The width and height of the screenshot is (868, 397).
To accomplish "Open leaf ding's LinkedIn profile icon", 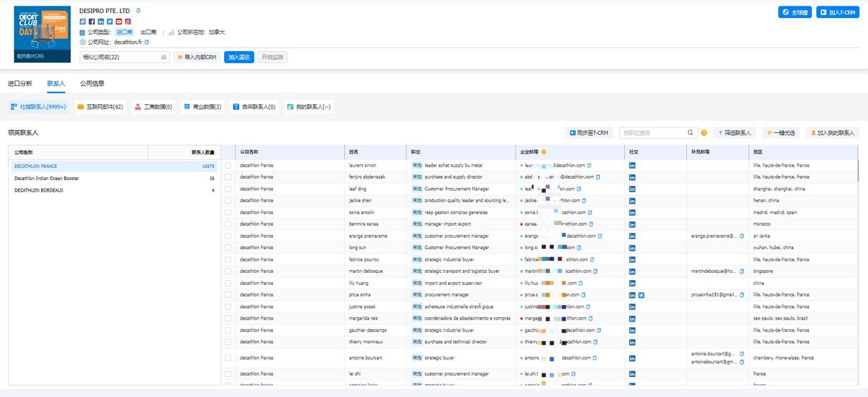I will click(x=633, y=189).
